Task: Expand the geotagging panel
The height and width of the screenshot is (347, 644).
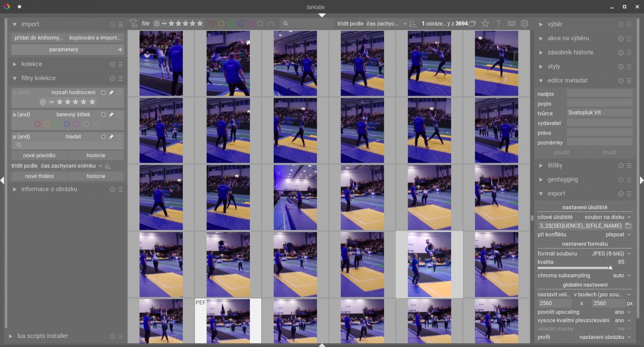Action: (x=541, y=180)
